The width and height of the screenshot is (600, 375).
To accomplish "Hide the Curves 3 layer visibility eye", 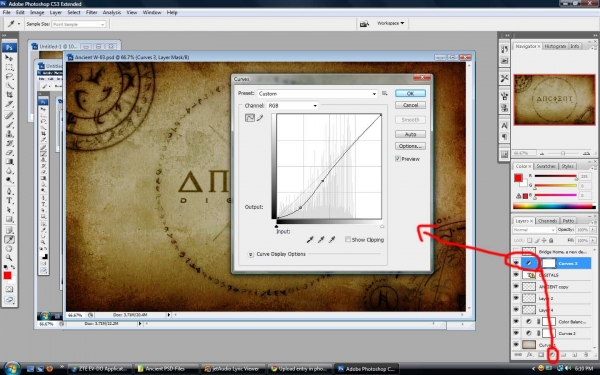I will [x=516, y=263].
